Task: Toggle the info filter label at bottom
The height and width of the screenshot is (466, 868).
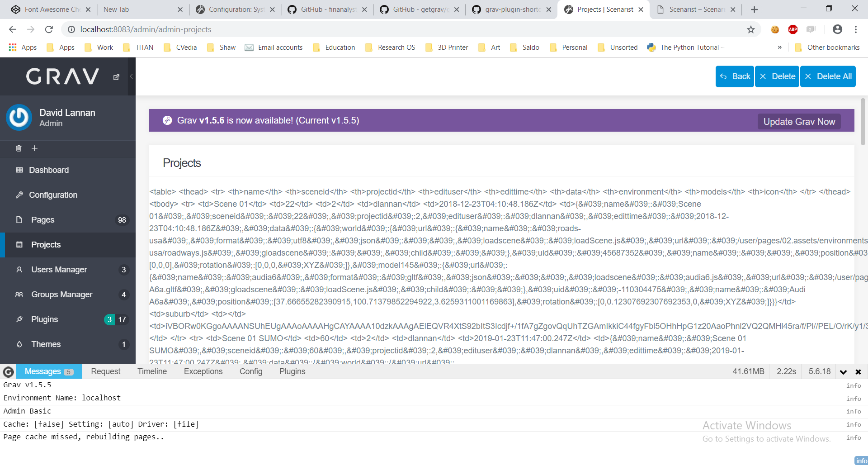Action: point(861,461)
